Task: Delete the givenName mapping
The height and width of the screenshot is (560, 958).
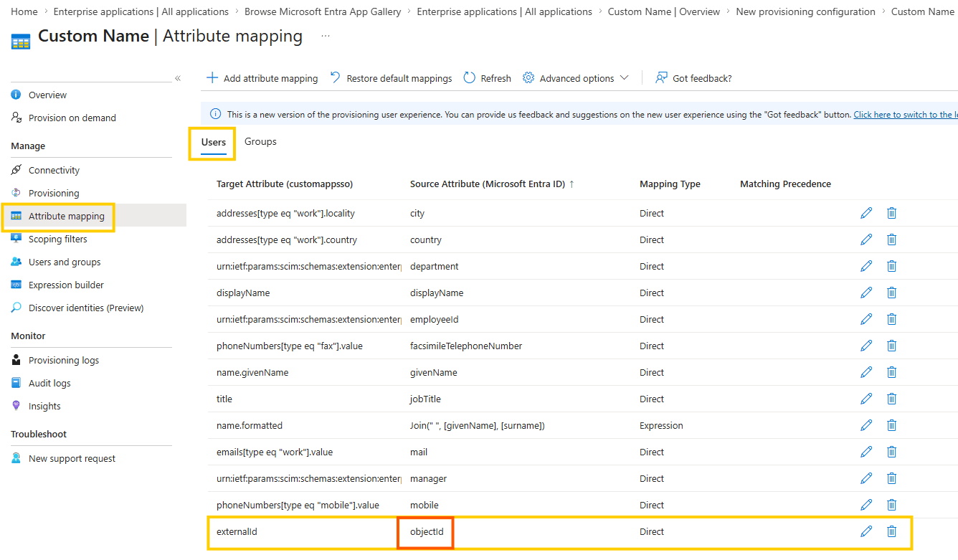Action: (891, 372)
